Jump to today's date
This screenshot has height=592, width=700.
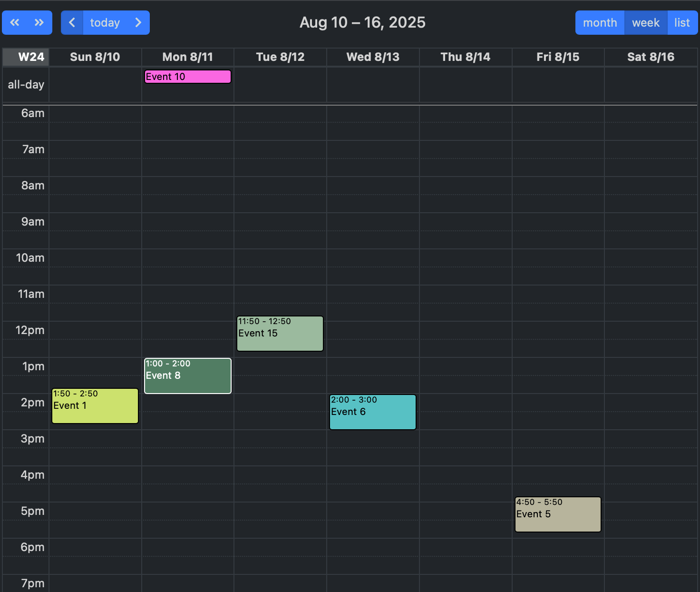[x=105, y=22]
